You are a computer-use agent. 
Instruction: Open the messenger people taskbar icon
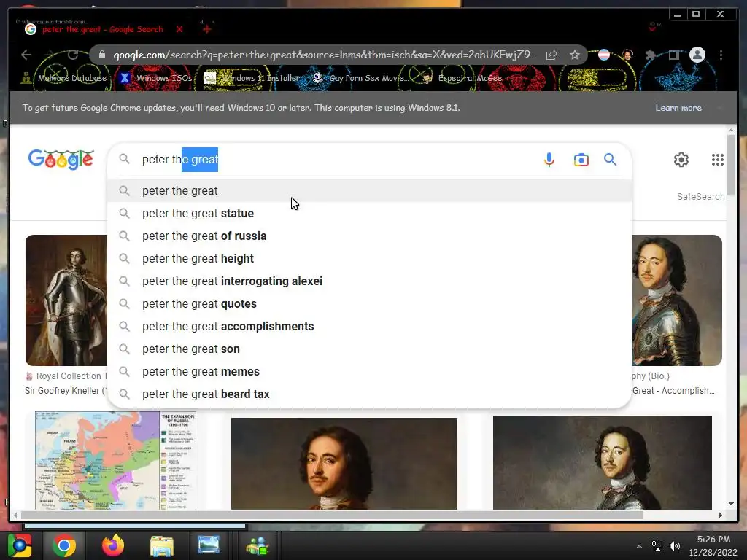pos(258,545)
